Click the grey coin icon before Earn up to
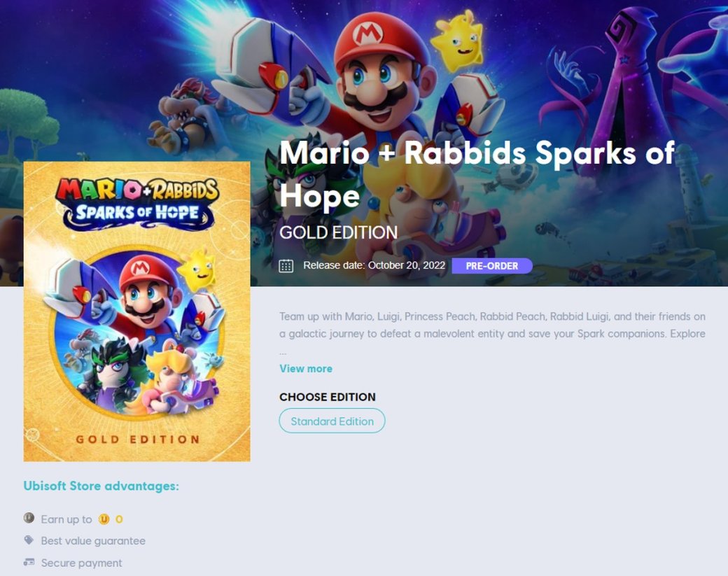 pos(29,517)
